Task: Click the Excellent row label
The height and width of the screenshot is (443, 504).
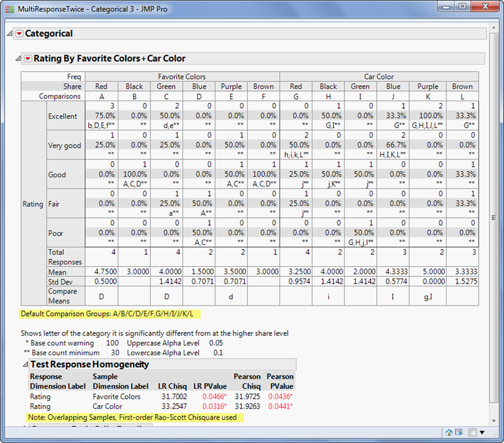Action: pos(63,116)
